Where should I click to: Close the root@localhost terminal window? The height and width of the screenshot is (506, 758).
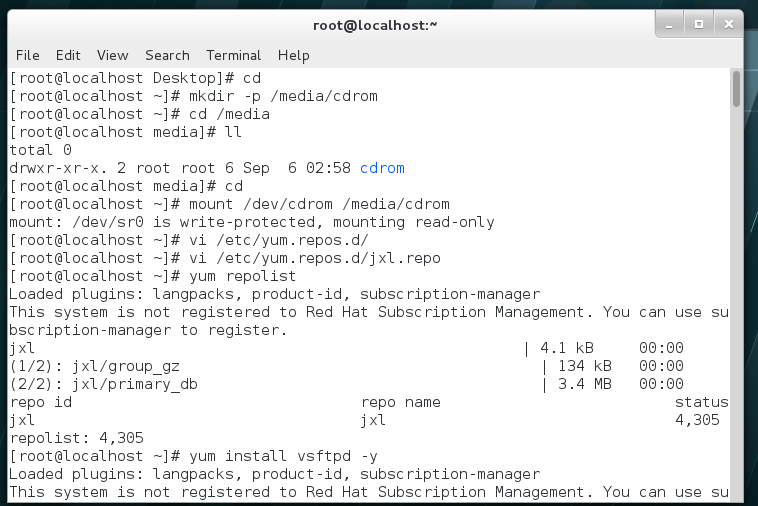(x=729, y=22)
